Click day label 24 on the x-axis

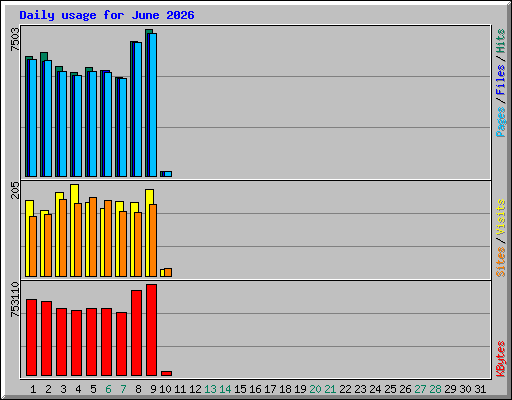375,389
